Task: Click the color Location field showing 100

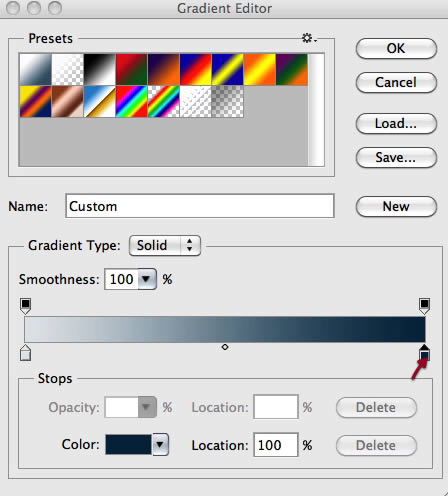Action: pyautogui.click(x=276, y=445)
